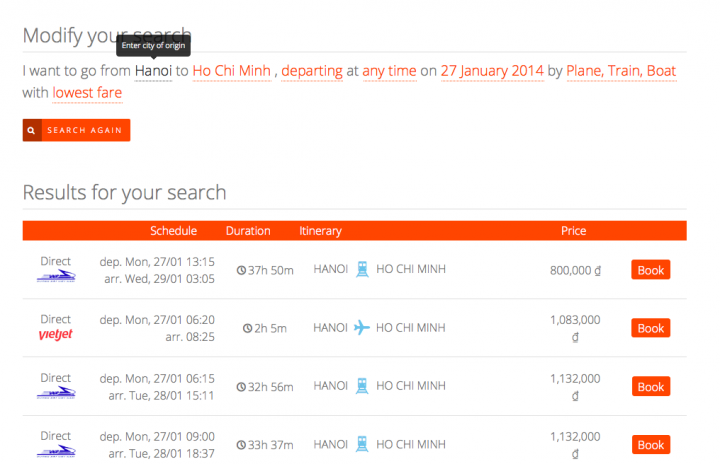Click the railway logo in the 06:15 departure row
Image resolution: width=720 pixels, height=464 pixels.
pos(56,393)
